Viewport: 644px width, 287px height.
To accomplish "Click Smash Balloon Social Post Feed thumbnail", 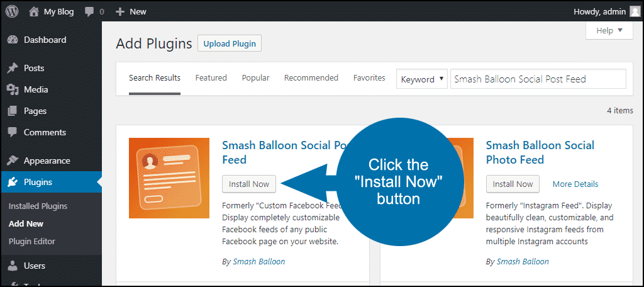I will 169,178.
